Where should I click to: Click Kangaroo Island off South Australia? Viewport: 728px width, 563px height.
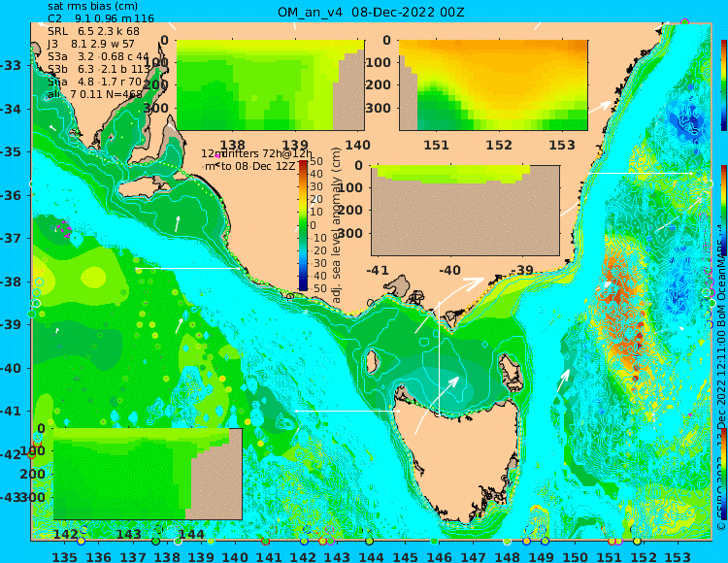tap(145, 188)
